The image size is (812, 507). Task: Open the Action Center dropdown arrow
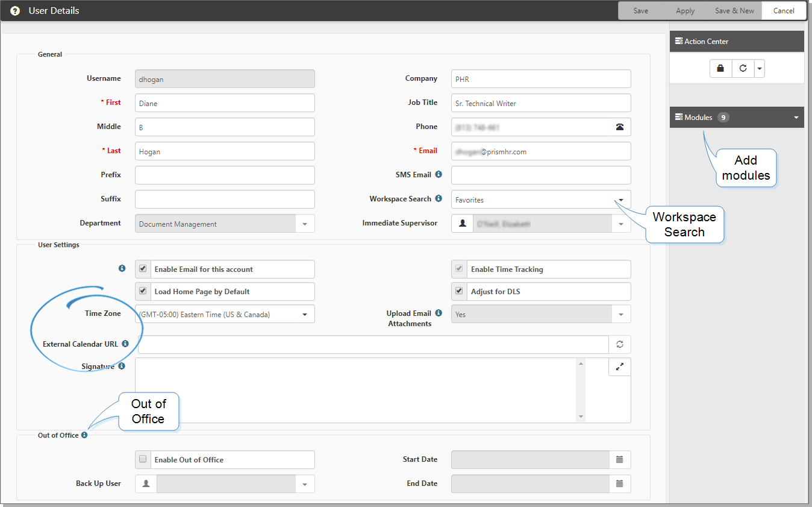coord(759,69)
